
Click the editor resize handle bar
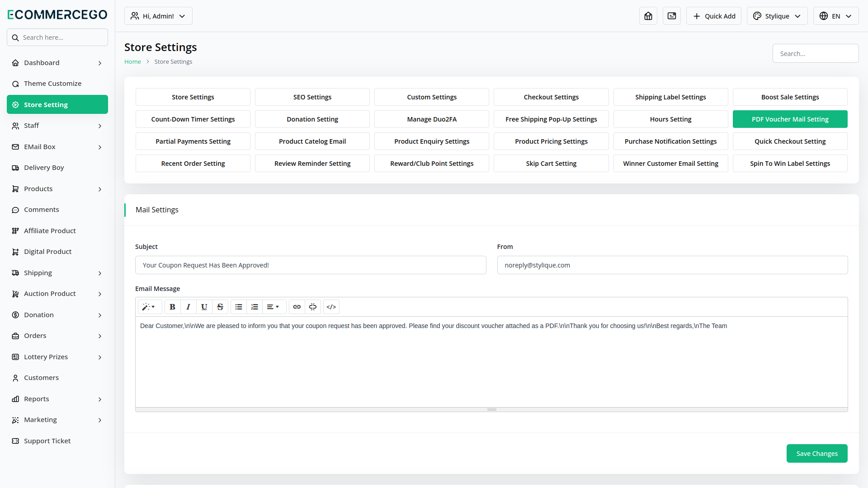(491, 410)
